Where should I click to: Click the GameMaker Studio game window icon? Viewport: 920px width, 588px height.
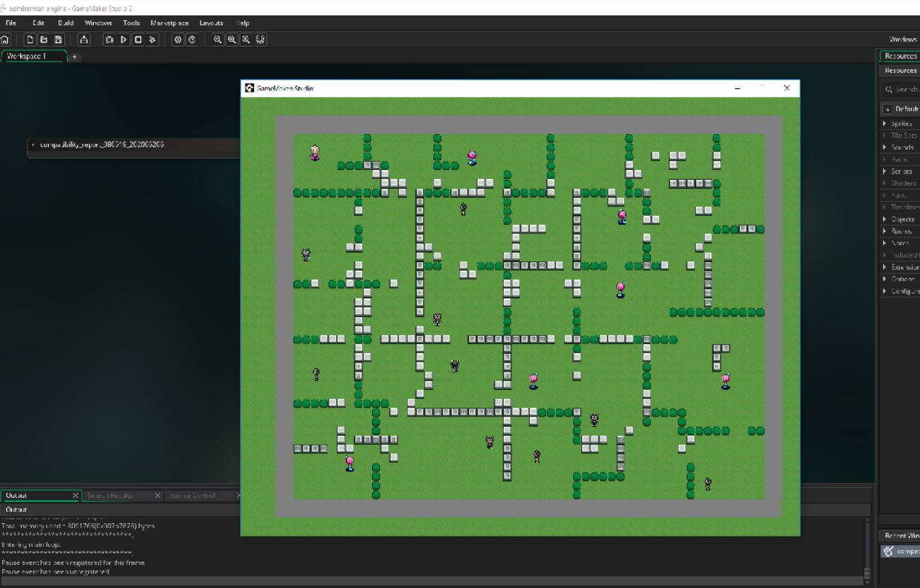pyautogui.click(x=249, y=88)
